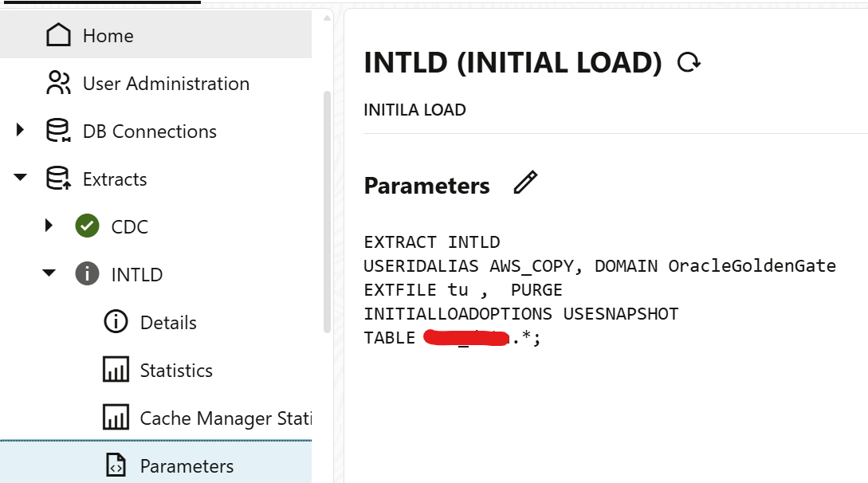
Task: Collapse the Extracts tree node
Action: (21, 178)
